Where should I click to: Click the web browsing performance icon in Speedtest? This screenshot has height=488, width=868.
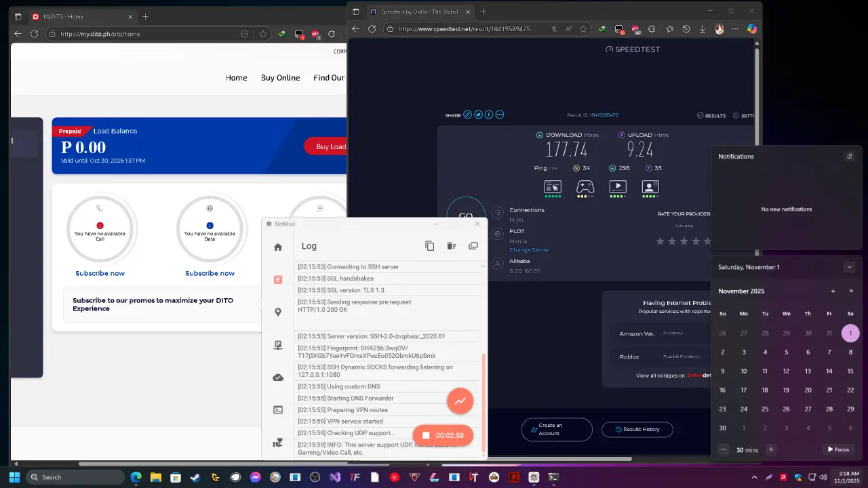tap(553, 186)
